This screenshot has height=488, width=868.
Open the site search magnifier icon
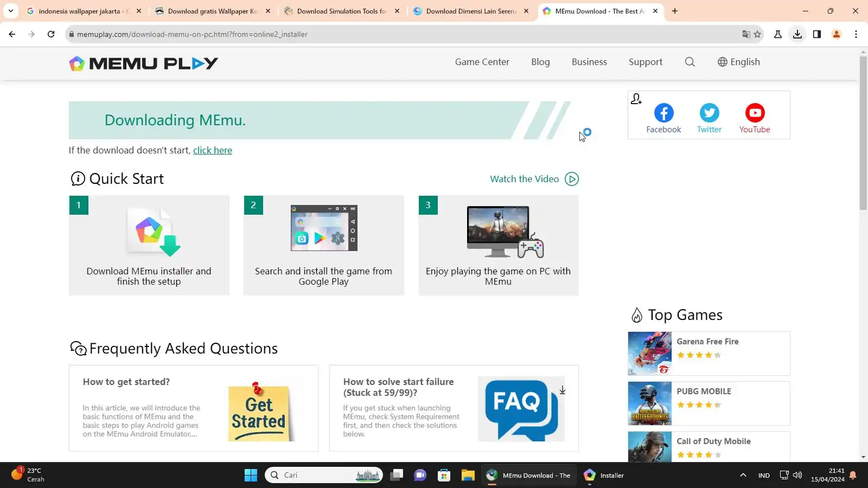[x=690, y=62]
